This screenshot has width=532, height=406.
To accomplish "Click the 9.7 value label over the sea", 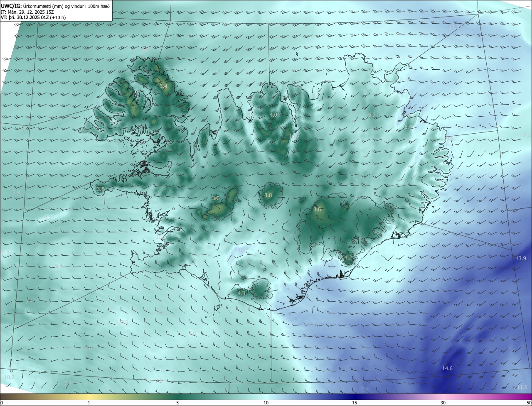I will [48, 218].
